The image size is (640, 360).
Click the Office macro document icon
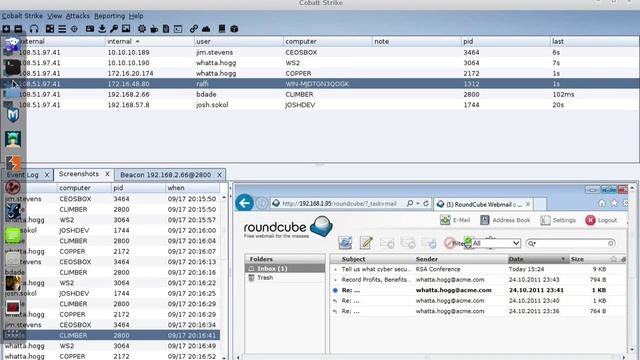pyautogui.click(x=166, y=29)
